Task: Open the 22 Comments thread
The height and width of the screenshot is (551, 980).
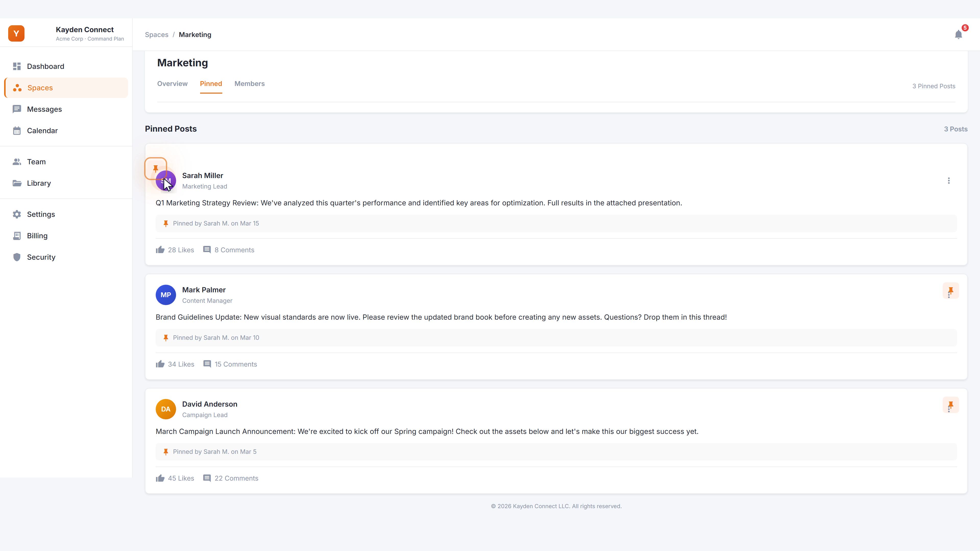Action: point(230,478)
